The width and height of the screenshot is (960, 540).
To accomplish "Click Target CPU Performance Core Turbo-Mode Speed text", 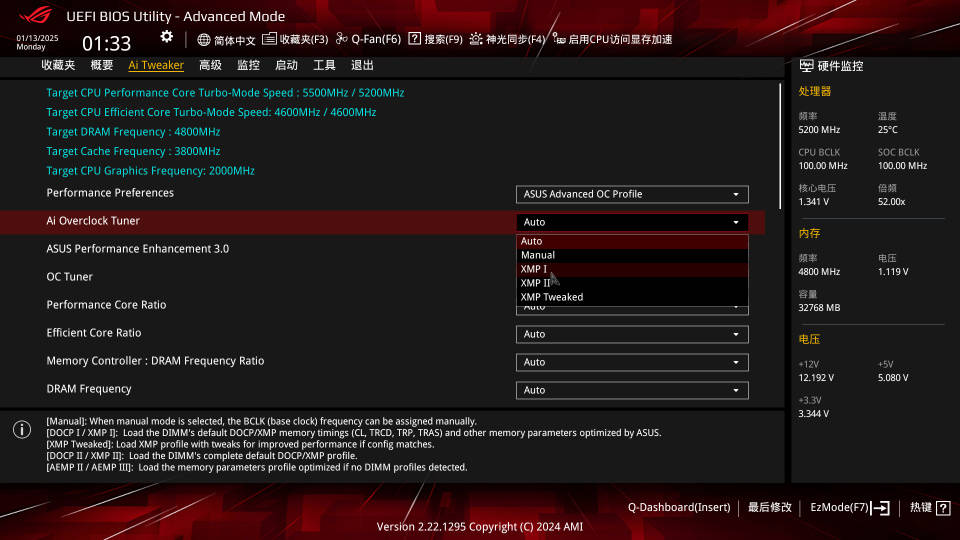I will tap(225, 92).
